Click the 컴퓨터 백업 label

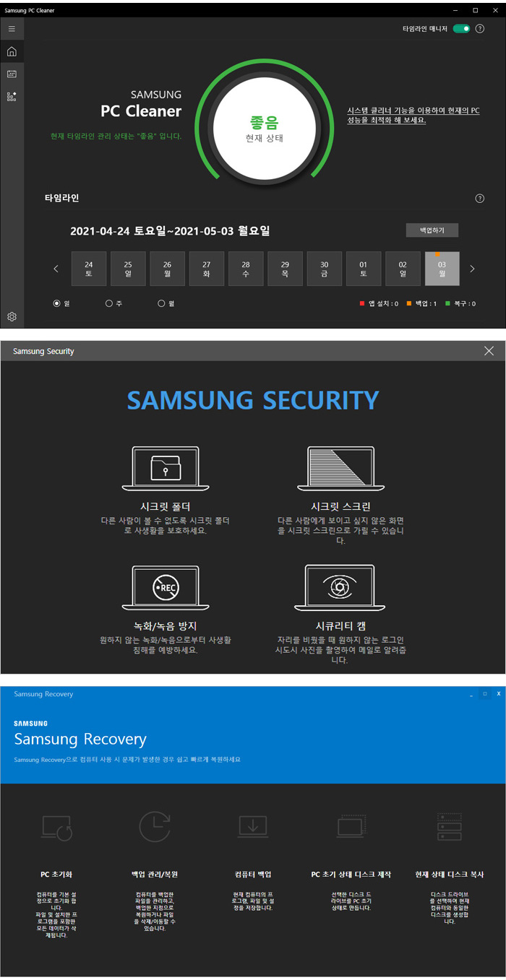coord(253,875)
